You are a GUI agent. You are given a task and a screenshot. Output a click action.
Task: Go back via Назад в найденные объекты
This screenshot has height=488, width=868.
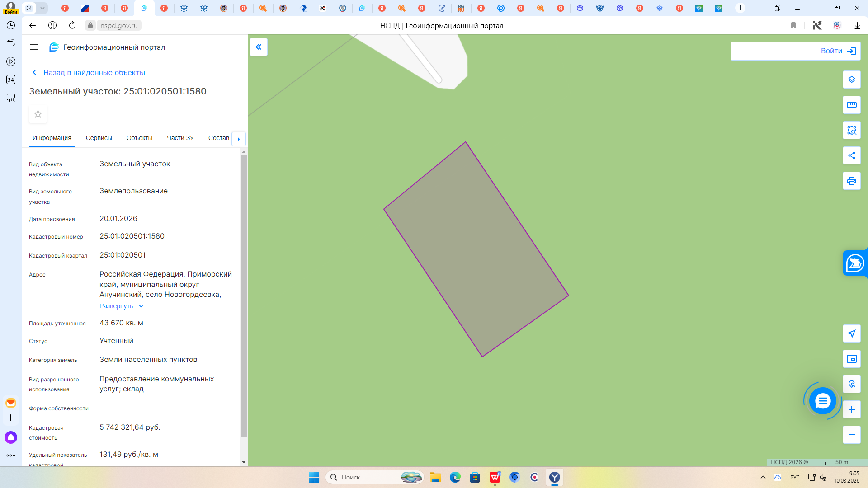(94, 72)
